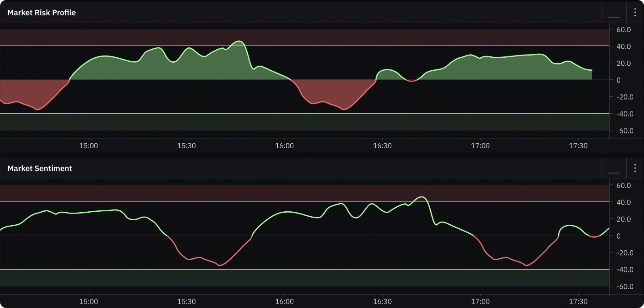Minimize the Market Sentiment panel
644x308 pixels.
point(614,169)
